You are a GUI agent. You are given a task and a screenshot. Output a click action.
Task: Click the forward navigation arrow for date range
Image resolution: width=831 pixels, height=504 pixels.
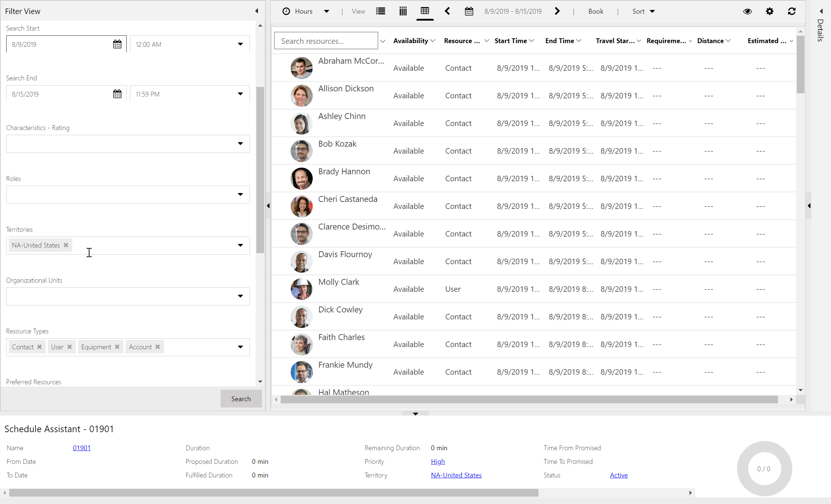tap(557, 11)
